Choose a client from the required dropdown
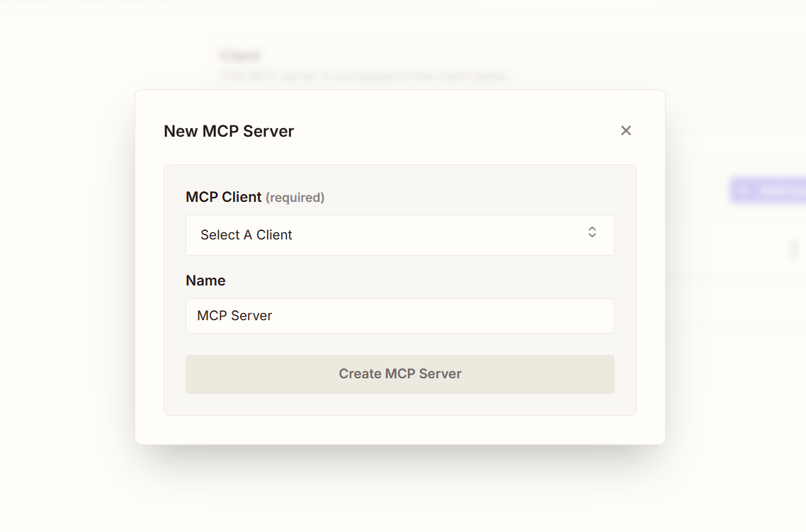 [x=399, y=234]
